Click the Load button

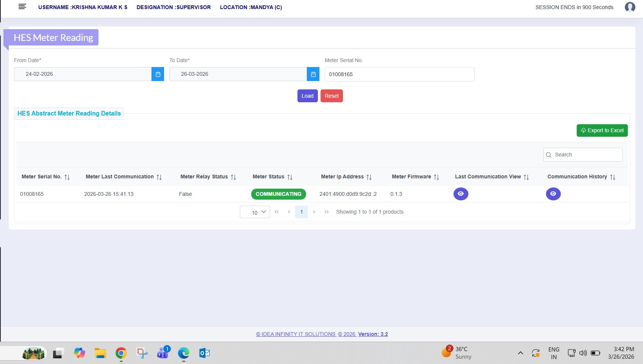307,96
